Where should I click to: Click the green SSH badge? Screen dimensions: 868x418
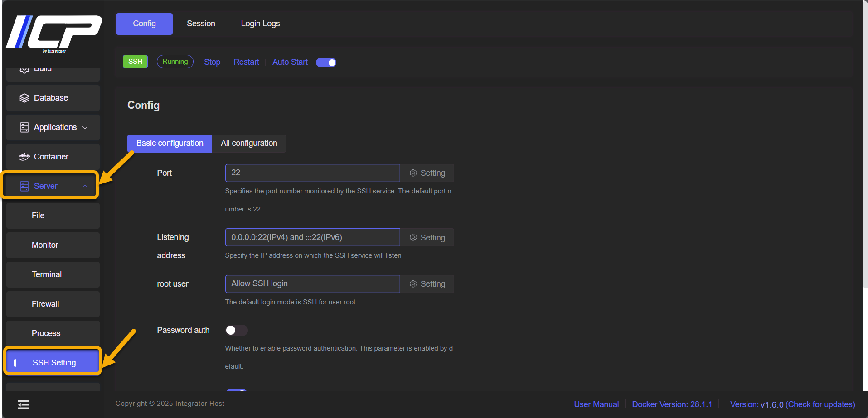(135, 62)
